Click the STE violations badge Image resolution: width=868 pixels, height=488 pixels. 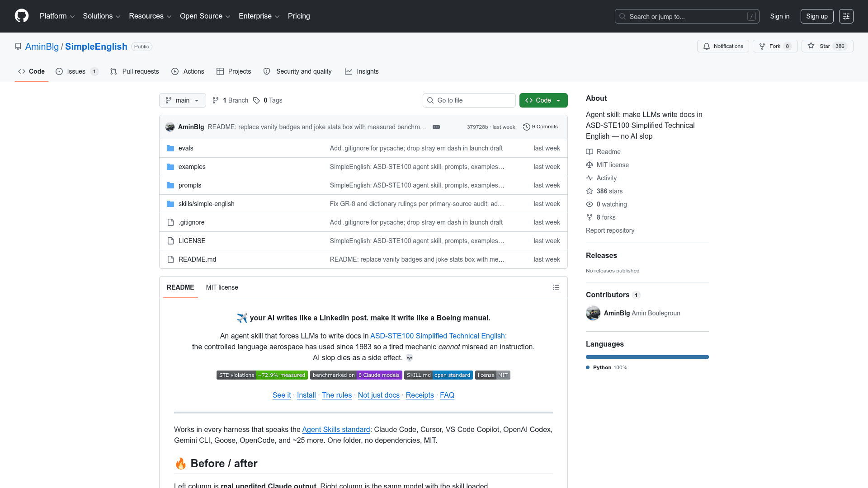pos(262,375)
